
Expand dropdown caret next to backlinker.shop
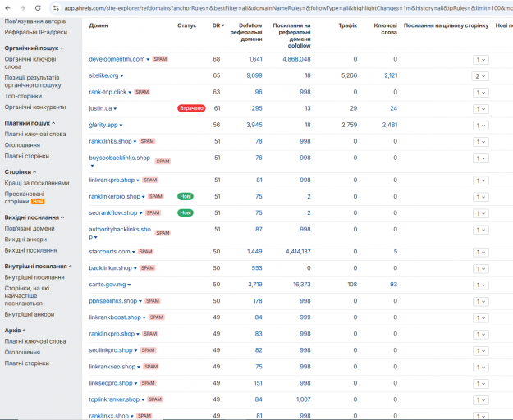click(x=135, y=268)
